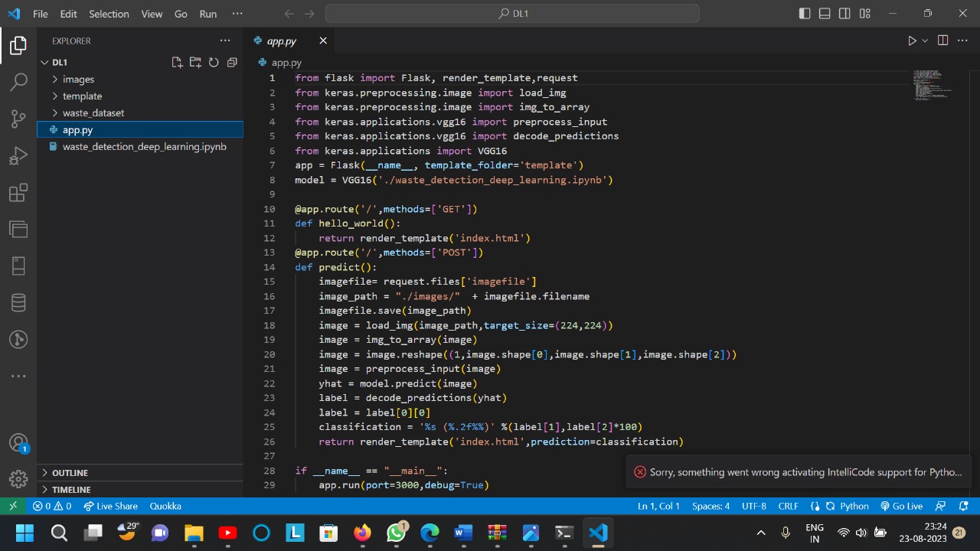Open Run and Debug view

[18, 156]
